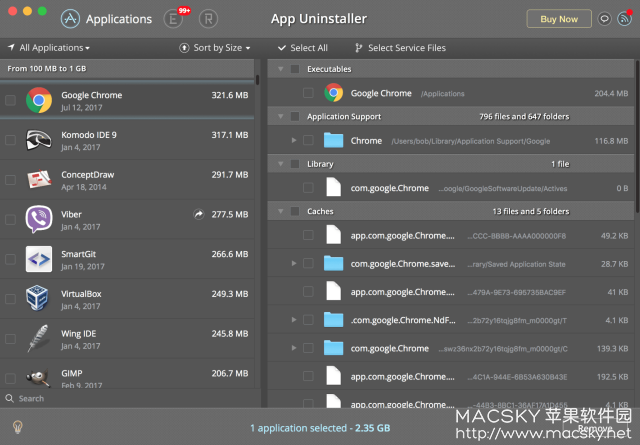Check the Google Chrome app checkbox
640x445 pixels.
[x=10, y=100]
